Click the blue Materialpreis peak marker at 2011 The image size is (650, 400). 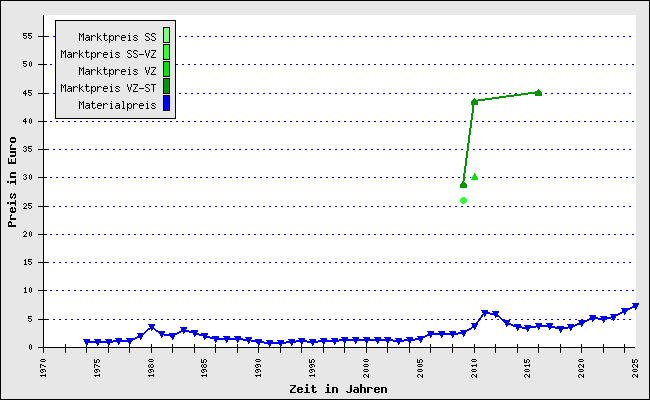[x=485, y=313]
